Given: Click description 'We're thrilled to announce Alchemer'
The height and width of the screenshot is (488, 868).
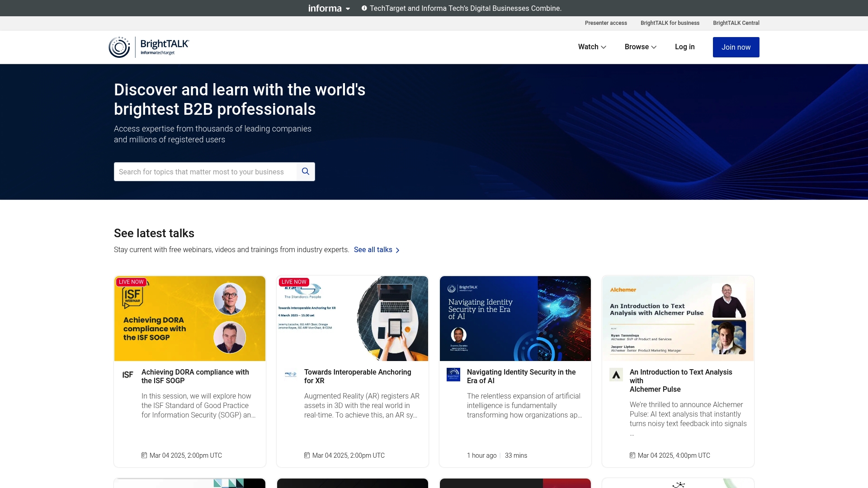Looking at the screenshot, I should point(688,419).
